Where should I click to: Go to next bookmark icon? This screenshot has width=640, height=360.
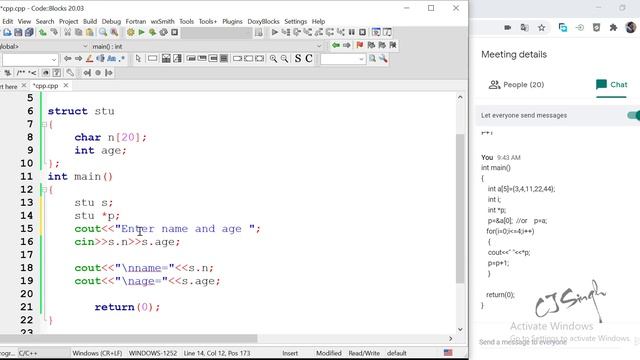pyautogui.click(x=382, y=45)
